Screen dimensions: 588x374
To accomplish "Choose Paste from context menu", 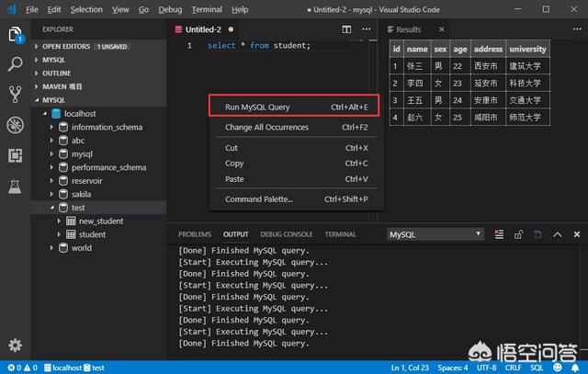I will (296, 179).
